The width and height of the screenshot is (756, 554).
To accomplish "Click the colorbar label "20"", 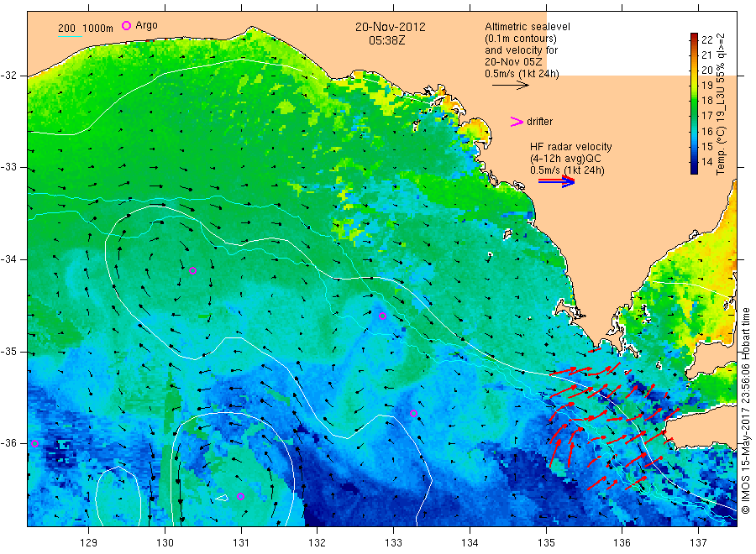I will pyautogui.click(x=706, y=71).
